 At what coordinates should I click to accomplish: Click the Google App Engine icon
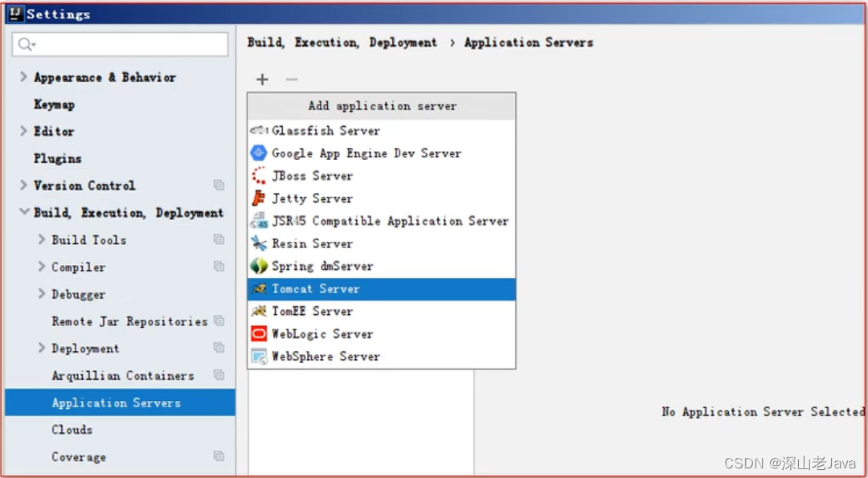pyautogui.click(x=259, y=153)
